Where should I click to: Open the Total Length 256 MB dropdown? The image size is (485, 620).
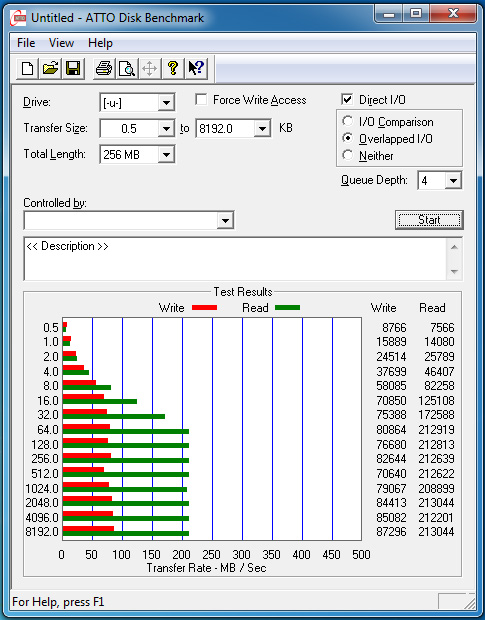click(x=166, y=155)
